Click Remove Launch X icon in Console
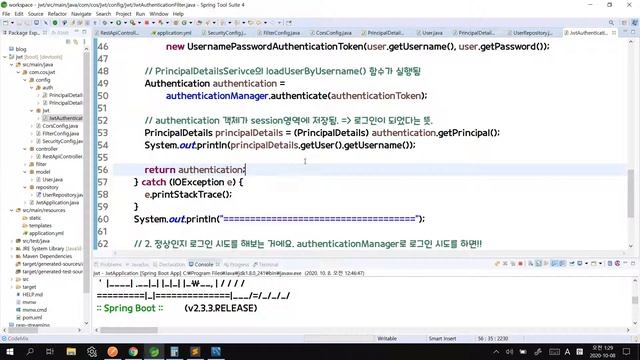This screenshot has width=640, height=360. coord(505,264)
